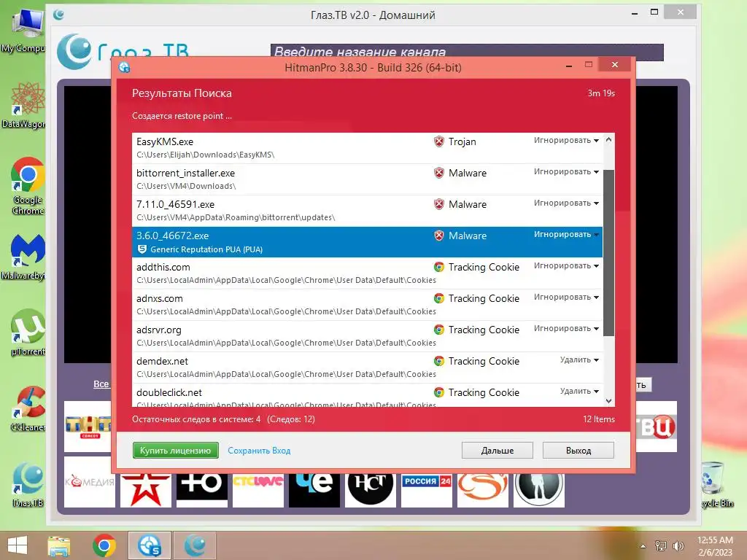This screenshot has height=560, width=747.
Task: Open the ТВЦ channel thumbnail in Глаз.ТВ
Action: [x=657, y=426]
